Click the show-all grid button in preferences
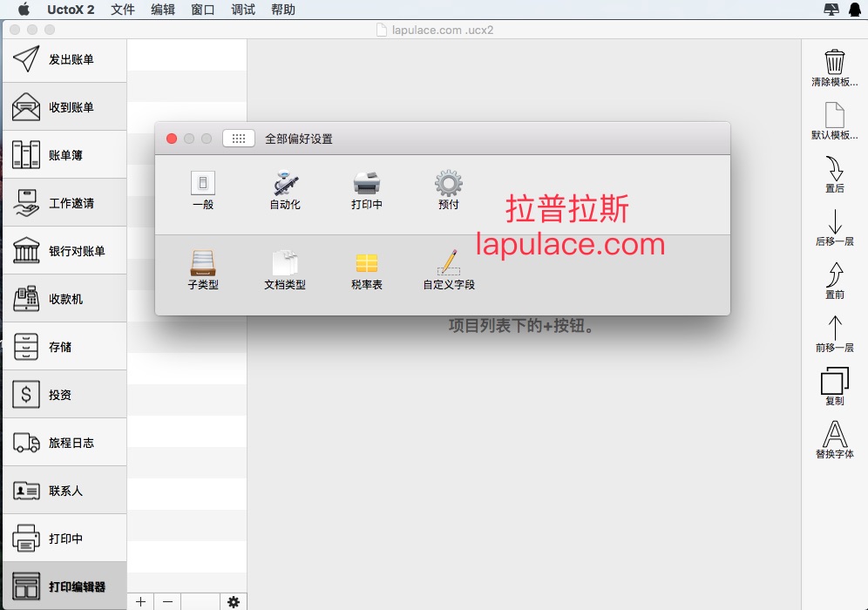 [x=239, y=139]
